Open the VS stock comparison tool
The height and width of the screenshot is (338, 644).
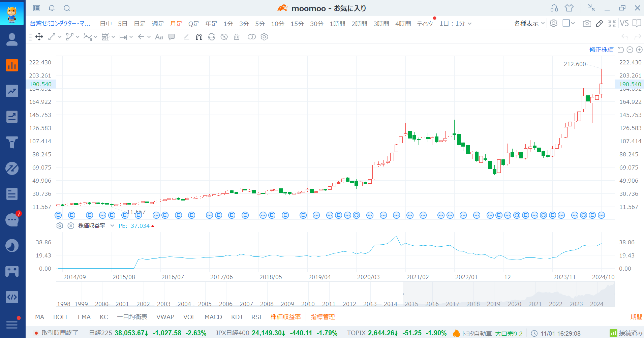[x=624, y=23]
